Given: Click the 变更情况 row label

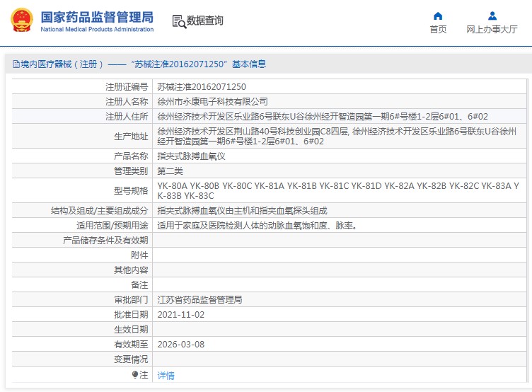Looking at the screenshot, I should (131, 359).
